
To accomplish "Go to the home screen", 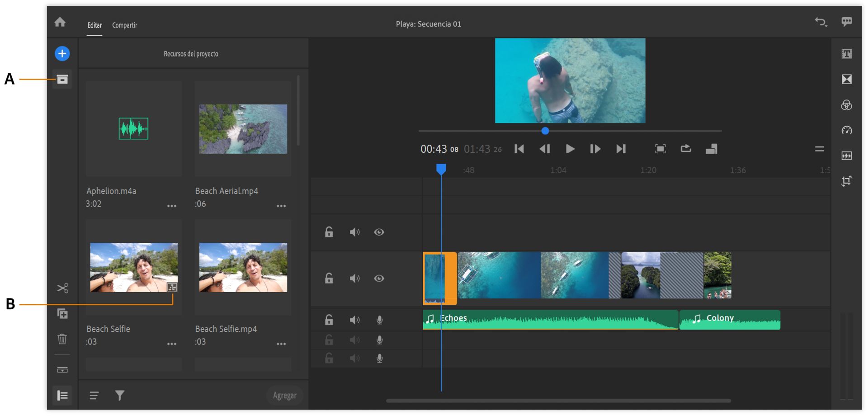I will [x=60, y=22].
